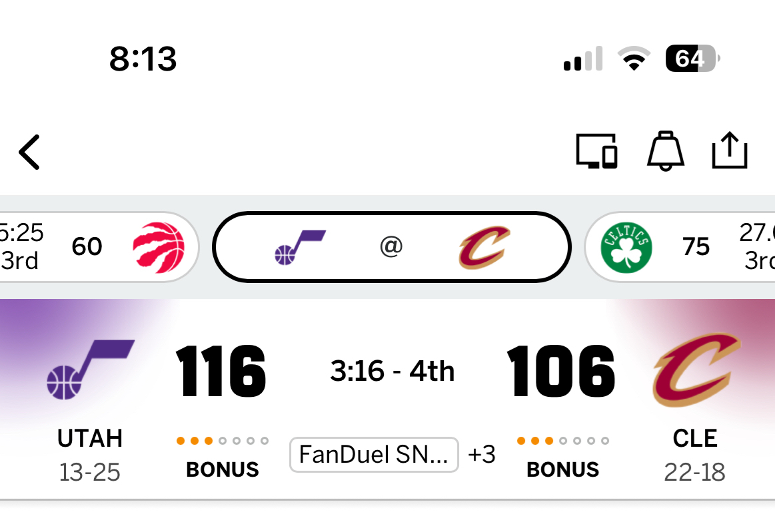Tap Cleveland's score of 106
This screenshot has height=532, width=775.
(x=561, y=371)
